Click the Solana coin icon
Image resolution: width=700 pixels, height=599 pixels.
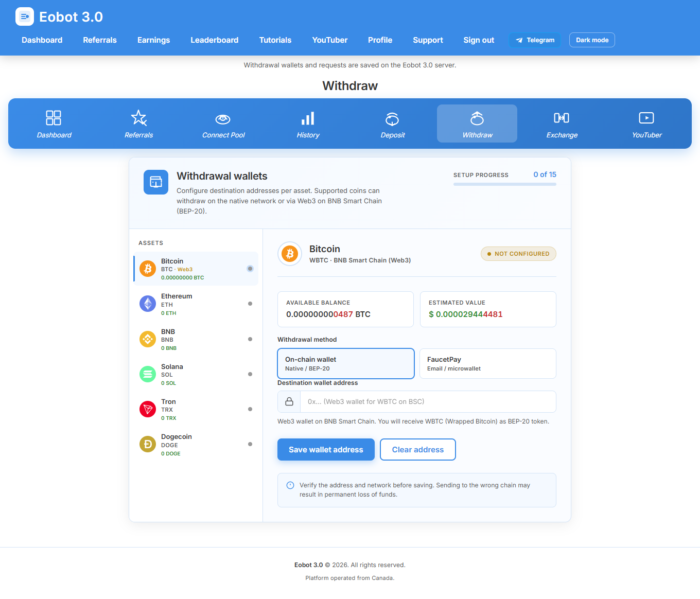pos(148,374)
